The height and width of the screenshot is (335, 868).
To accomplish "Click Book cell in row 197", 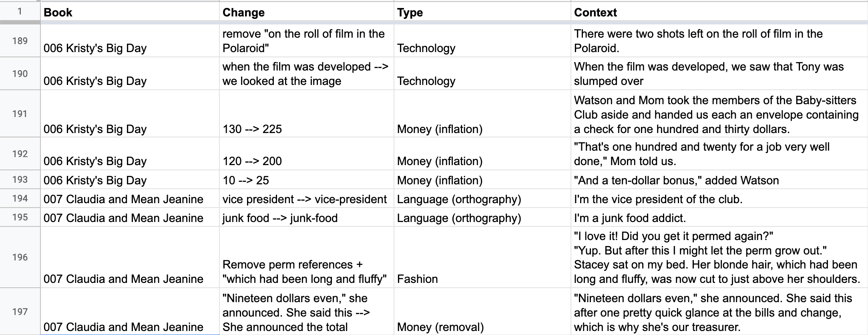I will [x=130, y=312].
